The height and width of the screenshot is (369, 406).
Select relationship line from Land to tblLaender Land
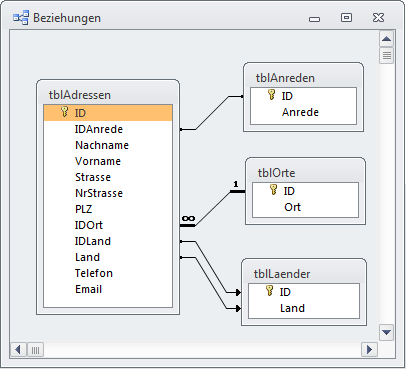[x=212, y=283]
